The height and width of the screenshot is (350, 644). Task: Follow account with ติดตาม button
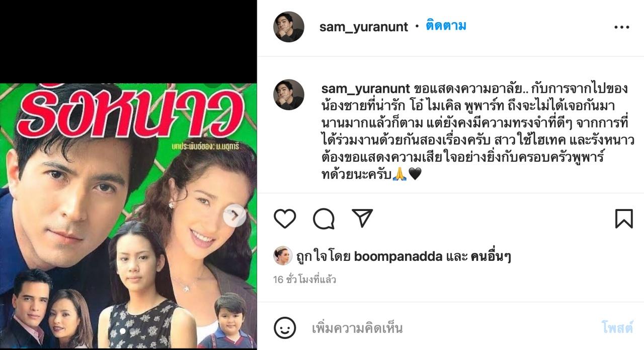click(446, 26)
